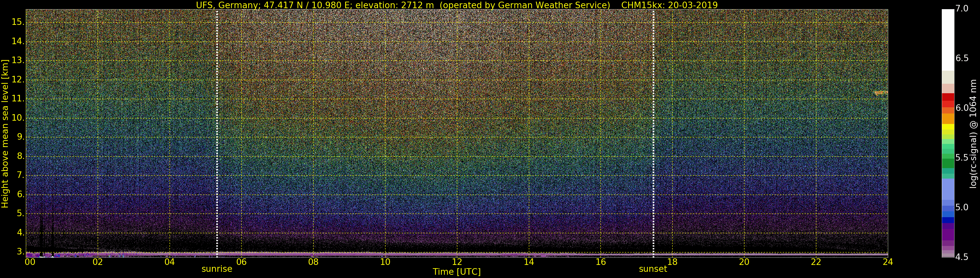
Task: Click the height tick label '8.'
Action: (x=21, y=156)
